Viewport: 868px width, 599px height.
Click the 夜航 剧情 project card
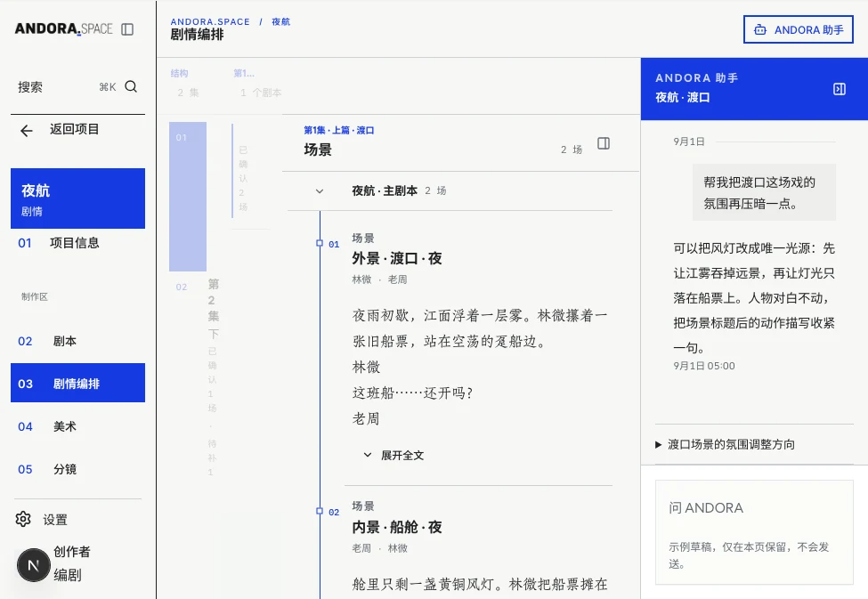tap(77, 198)
